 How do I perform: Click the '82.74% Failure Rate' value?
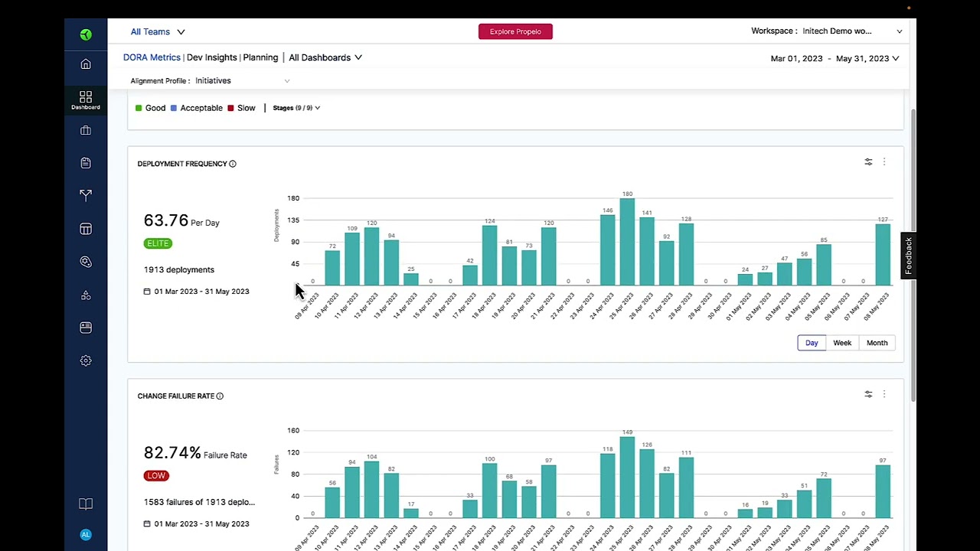click(x=195, y=453)
